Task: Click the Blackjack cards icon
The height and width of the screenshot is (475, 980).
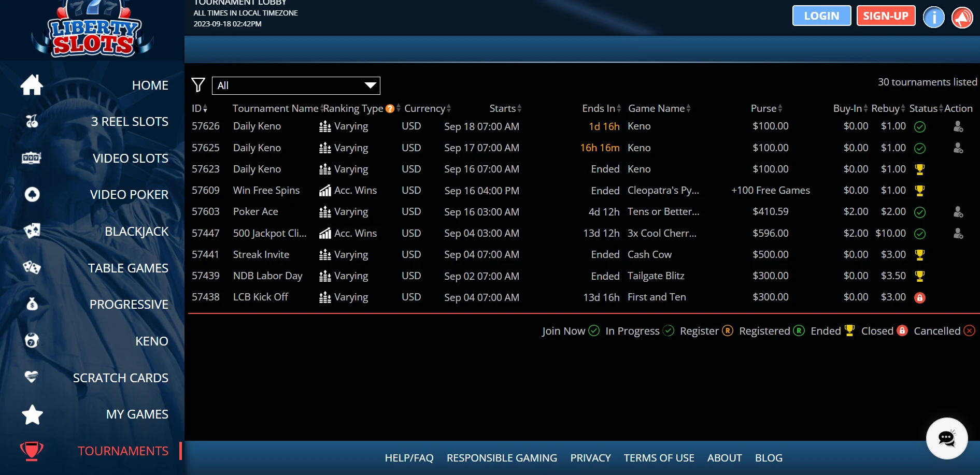Action: [x=32, y=231]
